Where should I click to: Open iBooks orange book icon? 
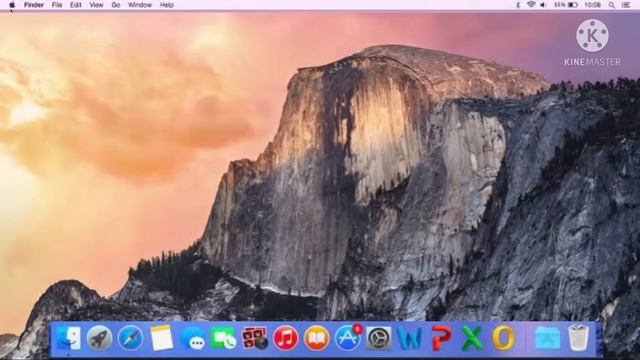[x=316, y=338]
